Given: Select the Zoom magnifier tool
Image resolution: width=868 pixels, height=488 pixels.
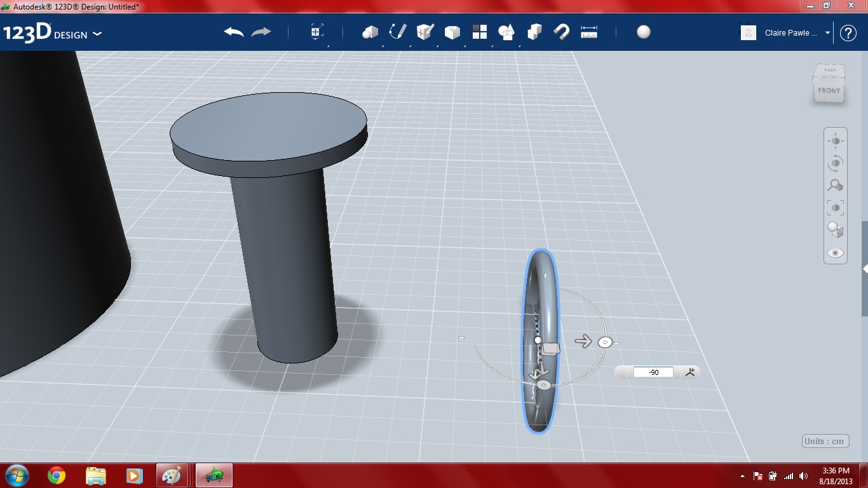Looking at the screenshot, I should pyautogui.click(x=836, y=186).
